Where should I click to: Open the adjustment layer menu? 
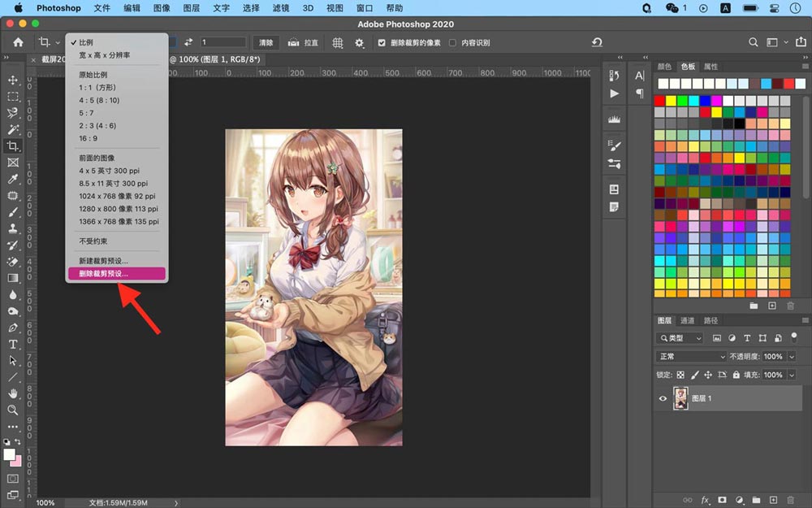pyautogui.click(x=739, y=500)
